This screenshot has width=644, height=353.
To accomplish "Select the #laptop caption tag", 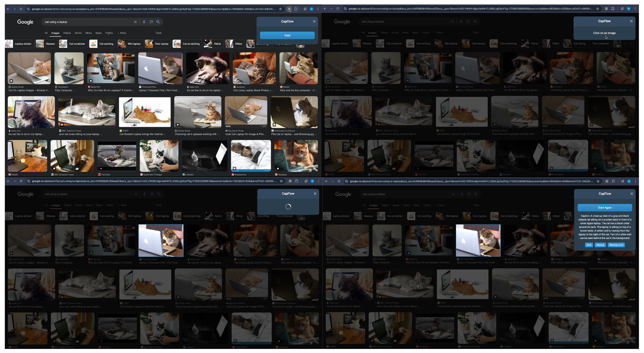I will [600, 245].
